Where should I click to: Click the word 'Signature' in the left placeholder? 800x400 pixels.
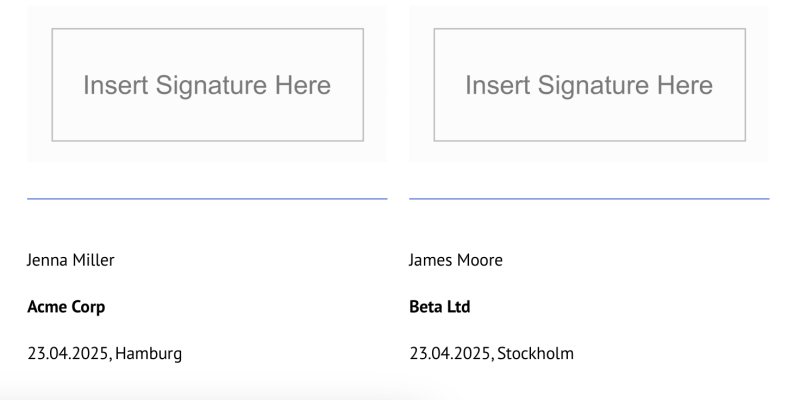tap(211, 86)
